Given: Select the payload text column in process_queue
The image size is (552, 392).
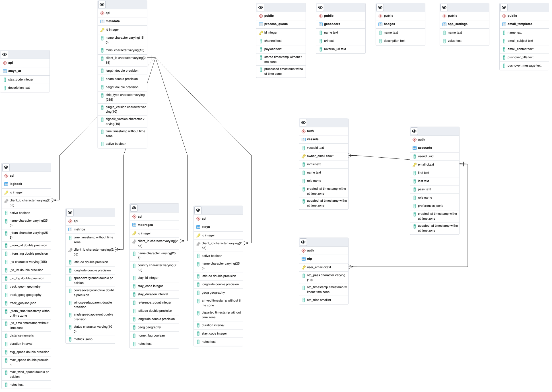Looking at the screenshot, I should coord(281,49).
